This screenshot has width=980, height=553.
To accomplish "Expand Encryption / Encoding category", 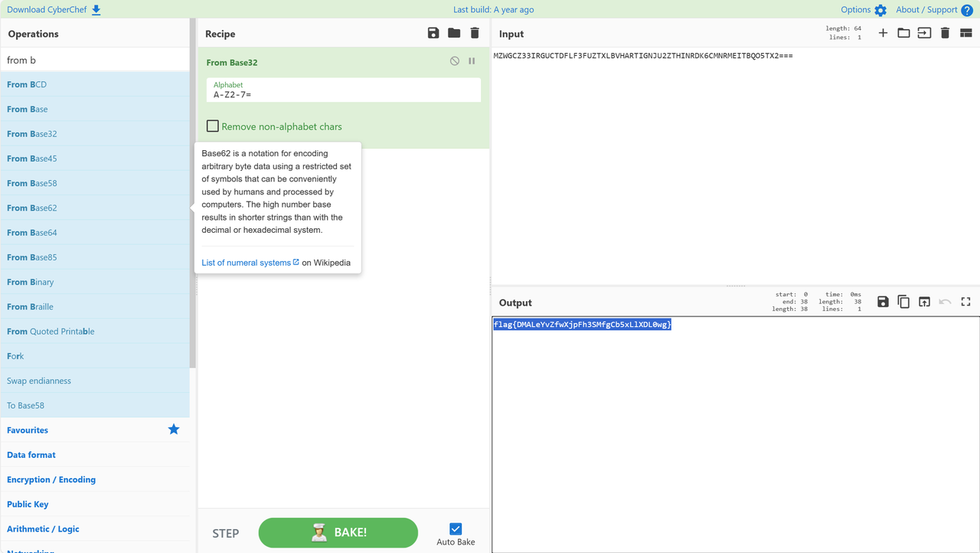I will click(51, 479).
